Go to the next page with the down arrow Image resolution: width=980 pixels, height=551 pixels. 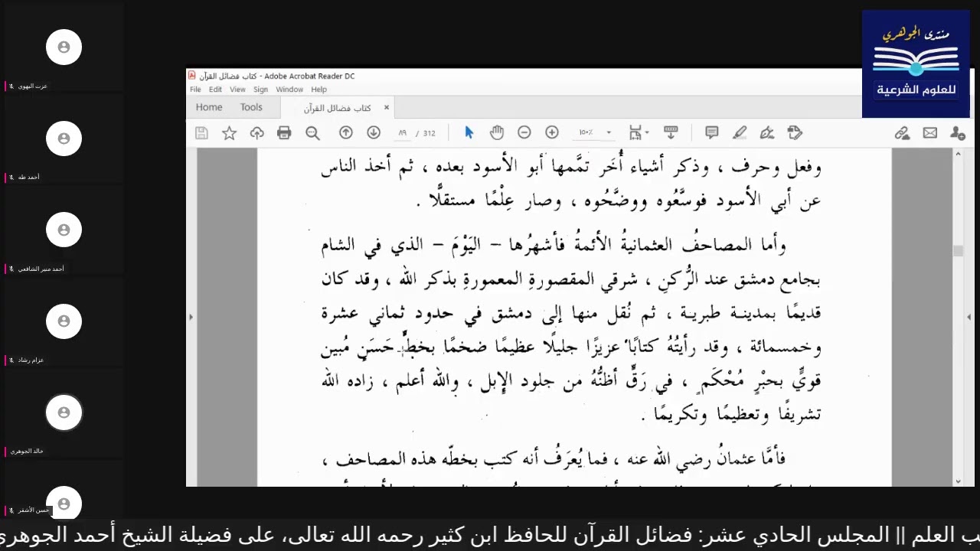point(374,132)
